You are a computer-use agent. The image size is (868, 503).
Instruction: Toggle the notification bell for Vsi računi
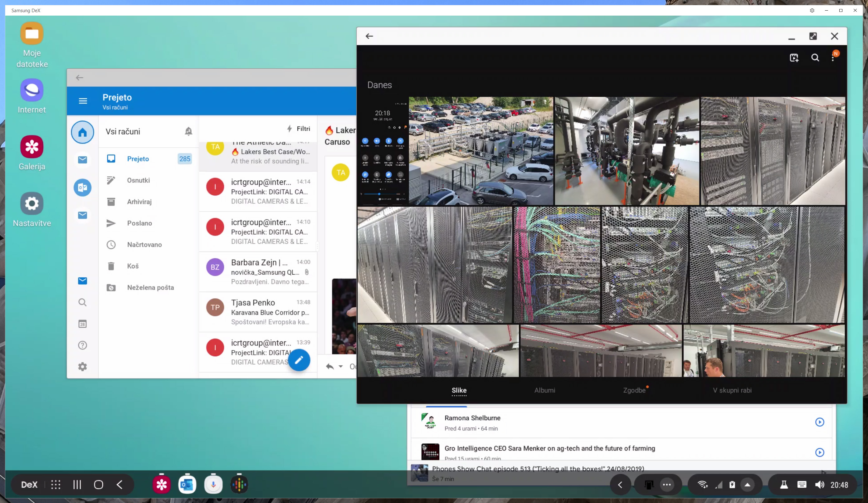188,131
